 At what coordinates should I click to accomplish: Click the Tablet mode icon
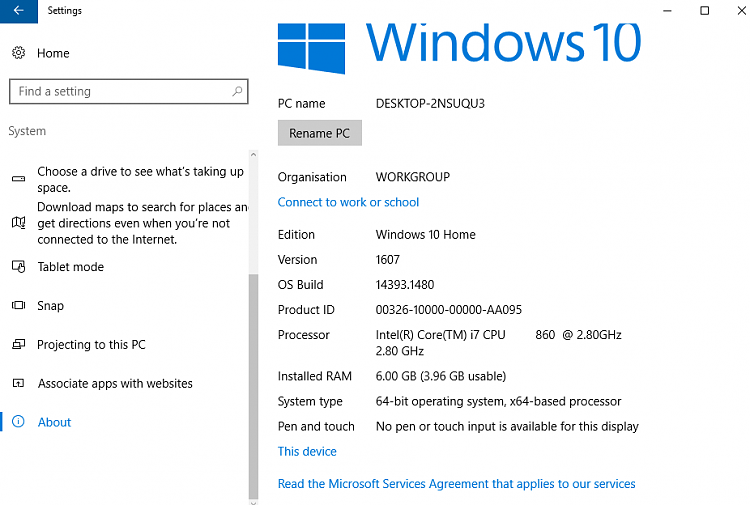coord(19,266)
